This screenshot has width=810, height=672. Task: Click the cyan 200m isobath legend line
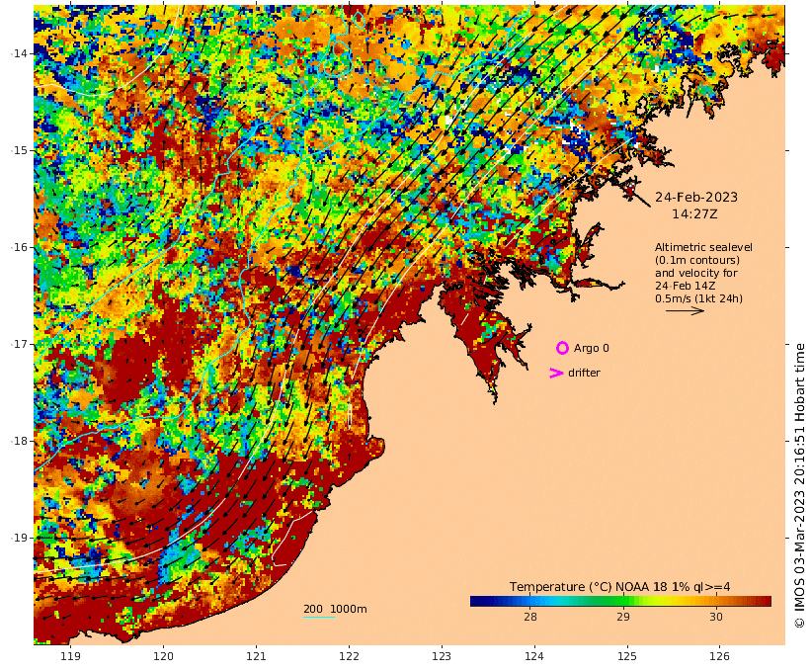pos(319,618)
